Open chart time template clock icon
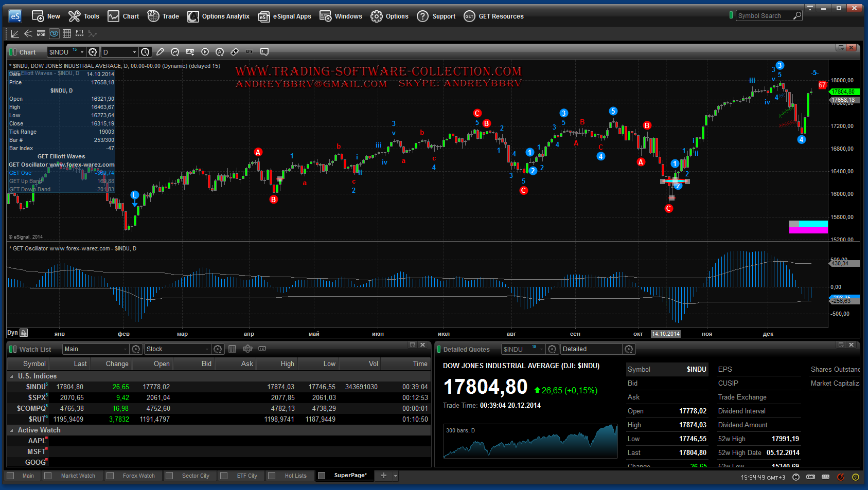868x490 pixels. tap(146, 52)
